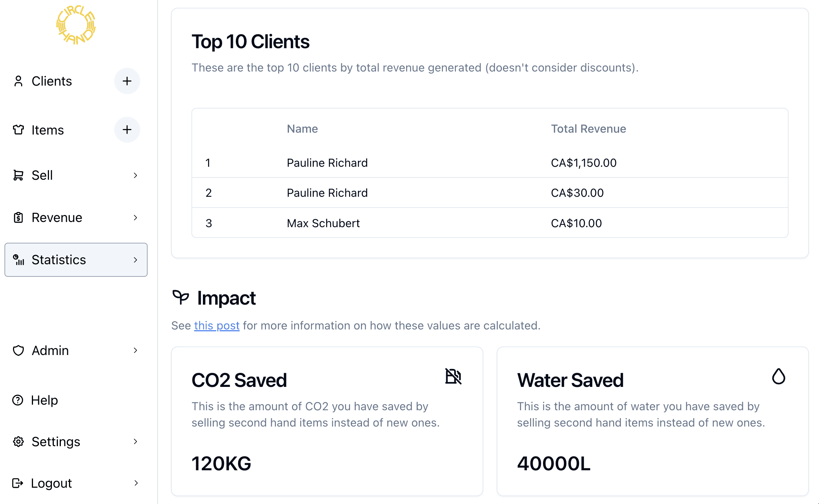The height and width of the screenshot is (504, 819).
Task: Select the Max Schubert table row
Action: coord(490,223)
